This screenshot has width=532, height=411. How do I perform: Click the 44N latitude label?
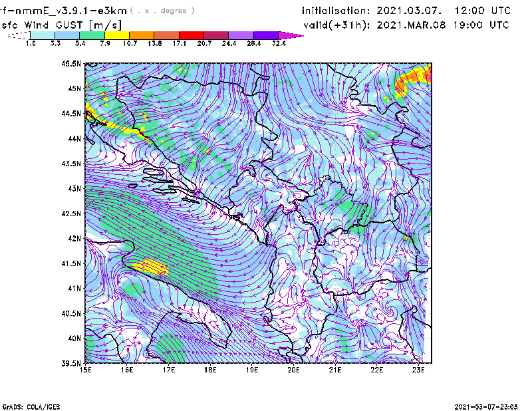click(x=74, y=138)
